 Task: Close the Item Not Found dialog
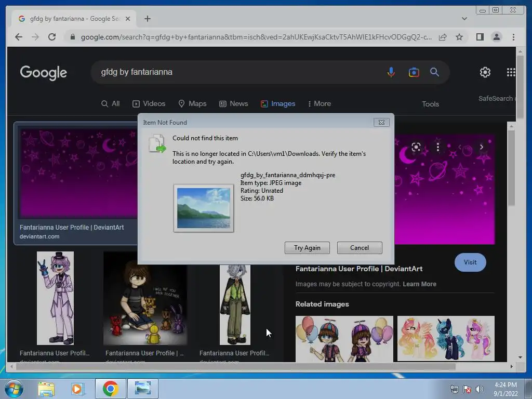point(381,123)
